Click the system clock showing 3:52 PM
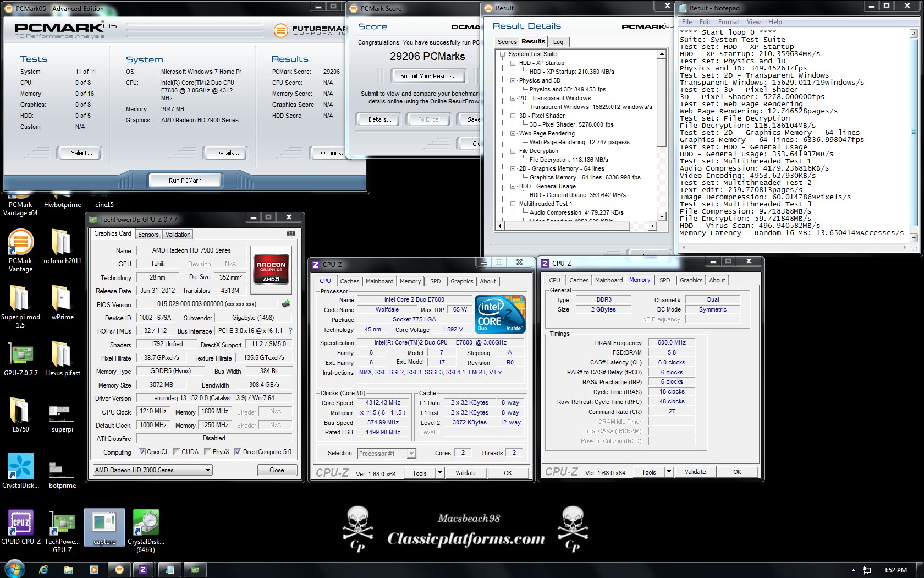The height and width of the screenshot is (578, 924). pos(895,570)
